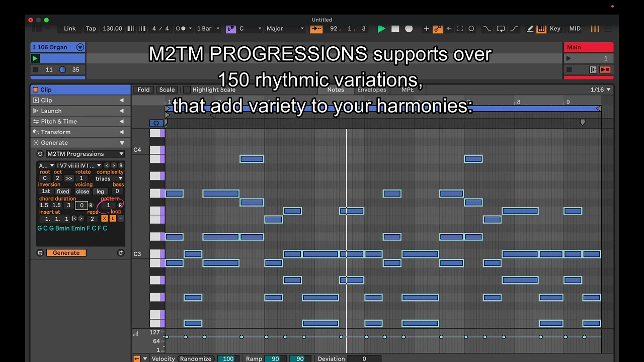Click the Organ track pan knob
This screenshot has width=644, height=362.
tap(62, 70)
